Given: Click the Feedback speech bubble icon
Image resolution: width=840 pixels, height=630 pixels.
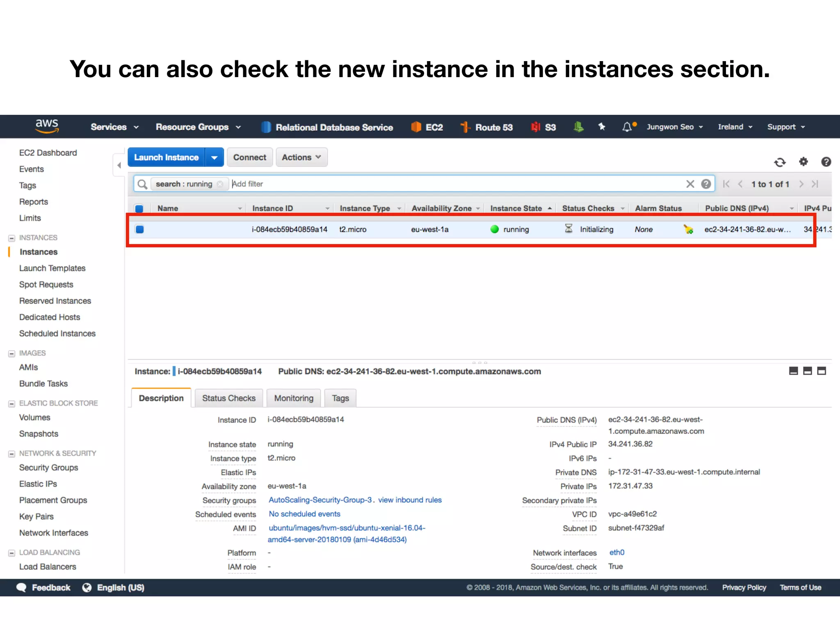Looking at the screenshot, I should point(21,588).
